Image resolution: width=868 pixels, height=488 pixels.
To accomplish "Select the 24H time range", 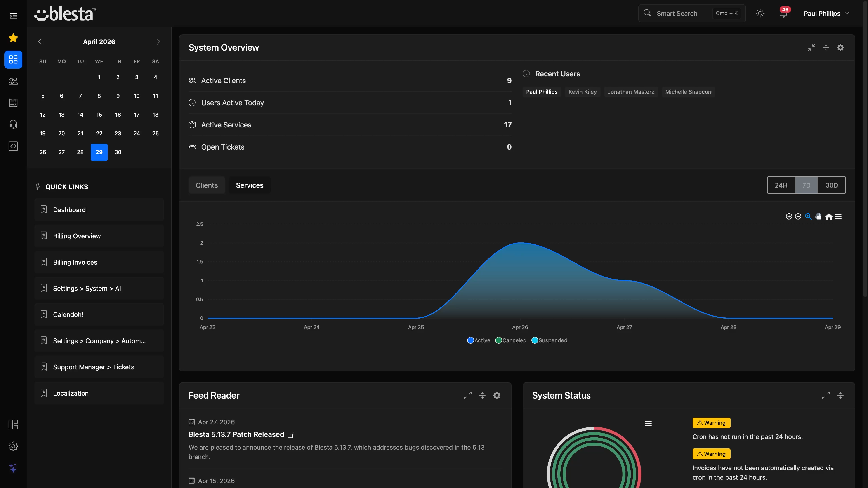I will tap(781, 185).
